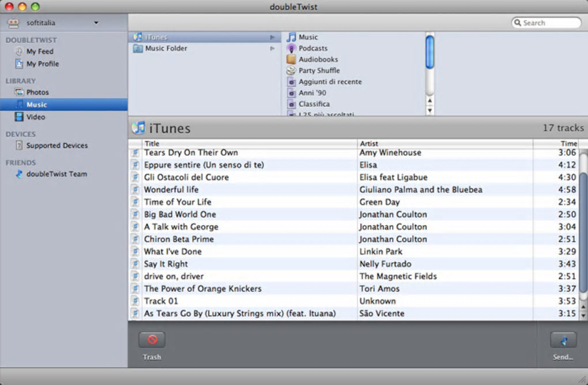Click artist Amy Winehouse cell

390,152
